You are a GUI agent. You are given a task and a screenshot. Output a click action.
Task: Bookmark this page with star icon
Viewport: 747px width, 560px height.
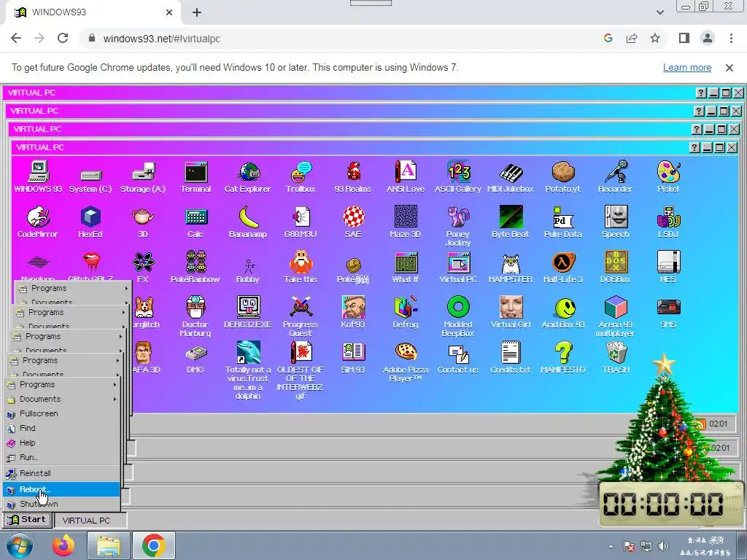tap(655, 38)
